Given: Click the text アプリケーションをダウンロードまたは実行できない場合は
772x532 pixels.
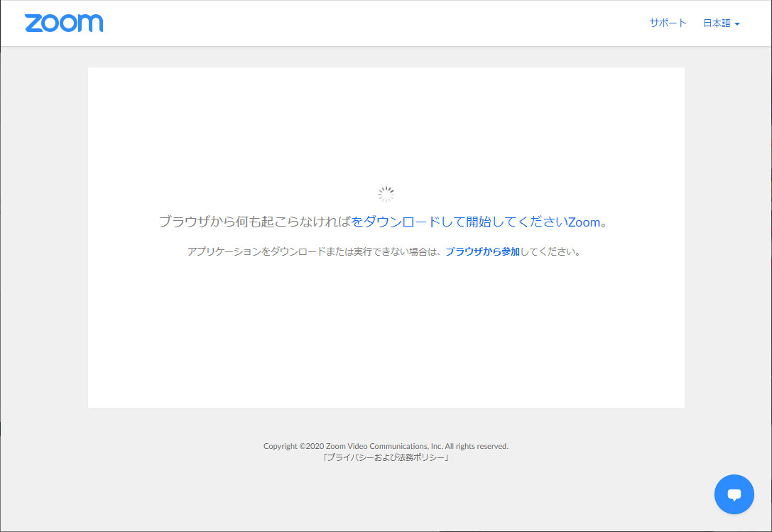Looking at the screenshot, I should point(313,251).
